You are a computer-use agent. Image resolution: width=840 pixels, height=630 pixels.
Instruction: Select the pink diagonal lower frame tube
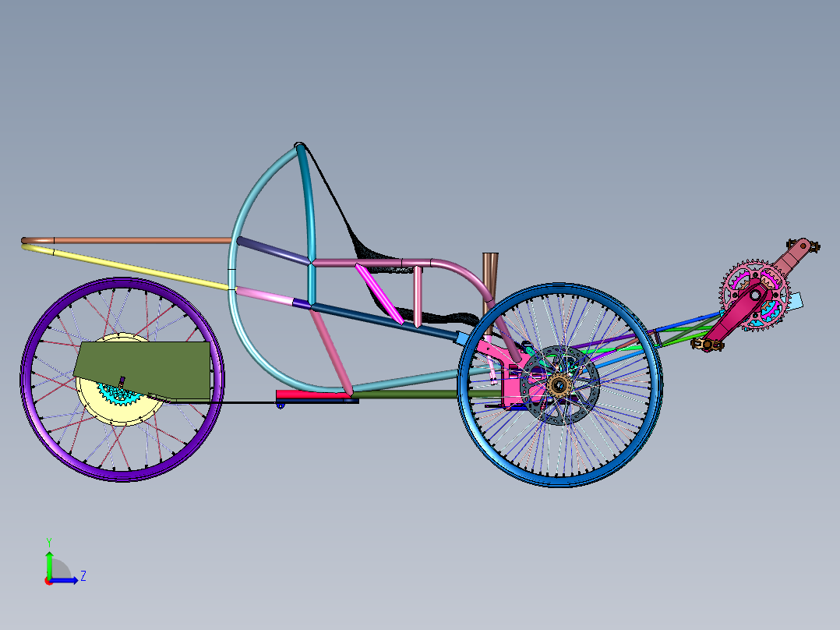point(332,352)
